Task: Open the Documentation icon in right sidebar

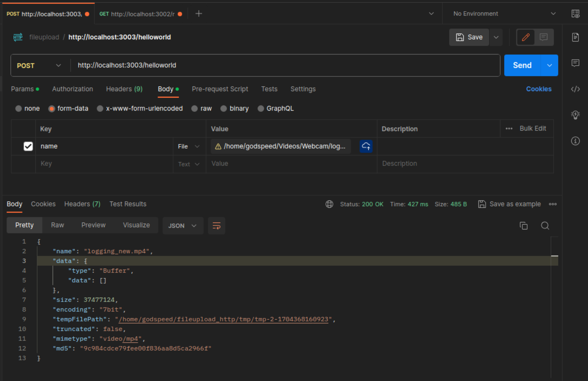Action: (575, 37)
